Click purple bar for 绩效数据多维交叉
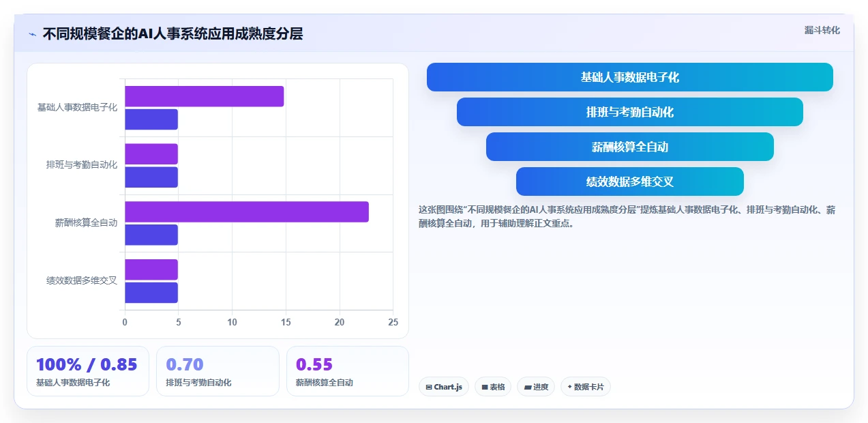The image size is (868, 423). click(x=151, y=269)
